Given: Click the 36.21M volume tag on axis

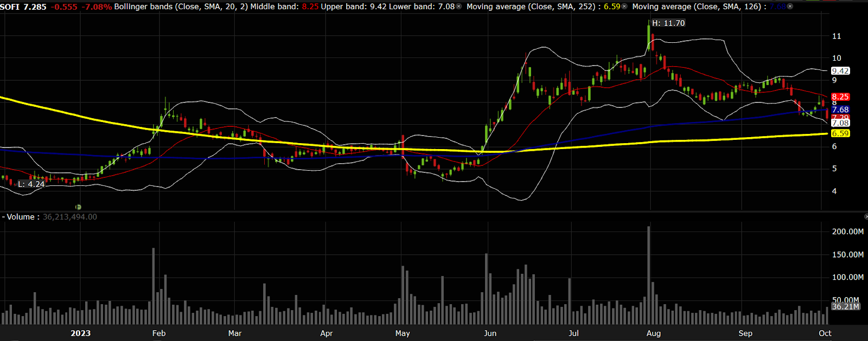Looking at the screenshot, I should 846,306.
